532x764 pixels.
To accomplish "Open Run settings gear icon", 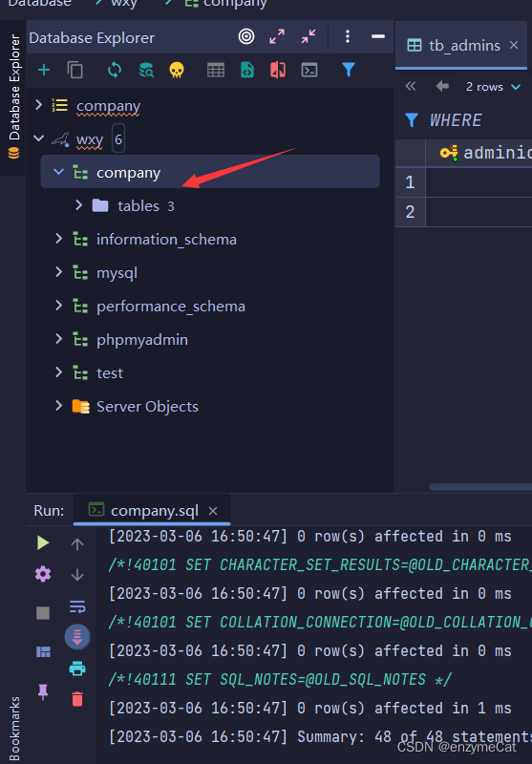I will pyautogui.click(x=43, y=575).
